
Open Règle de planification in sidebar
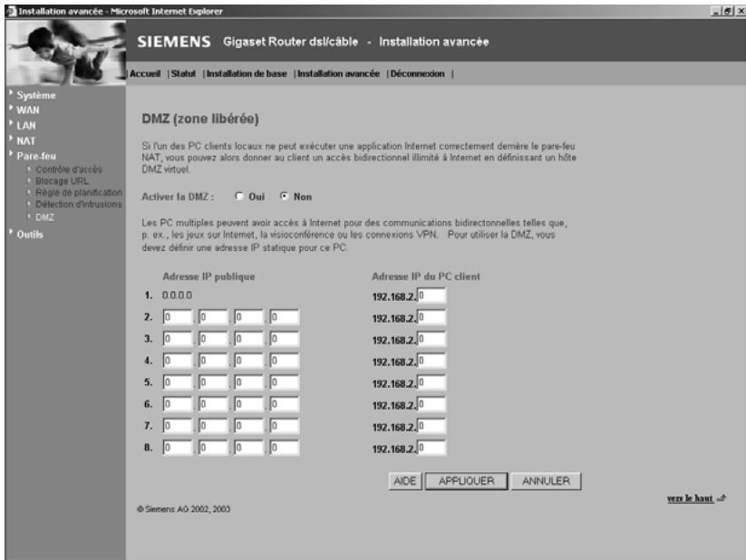pos(79,192)
